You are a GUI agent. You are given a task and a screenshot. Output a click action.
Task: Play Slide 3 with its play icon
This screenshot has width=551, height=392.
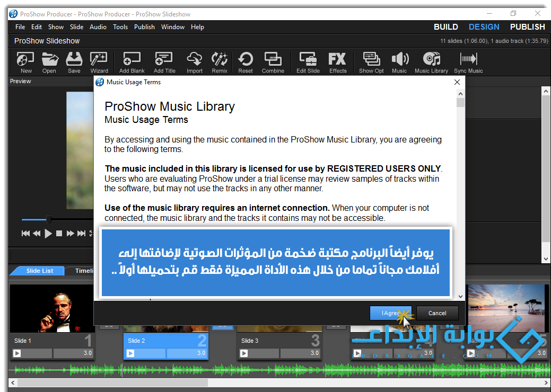(x=244, y=353)
